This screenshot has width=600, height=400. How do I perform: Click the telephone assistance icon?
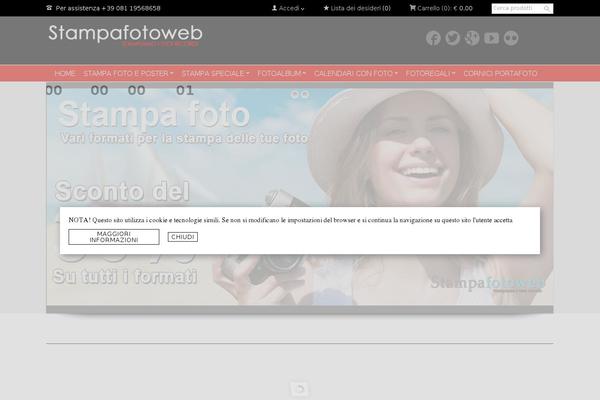(49, 8)
